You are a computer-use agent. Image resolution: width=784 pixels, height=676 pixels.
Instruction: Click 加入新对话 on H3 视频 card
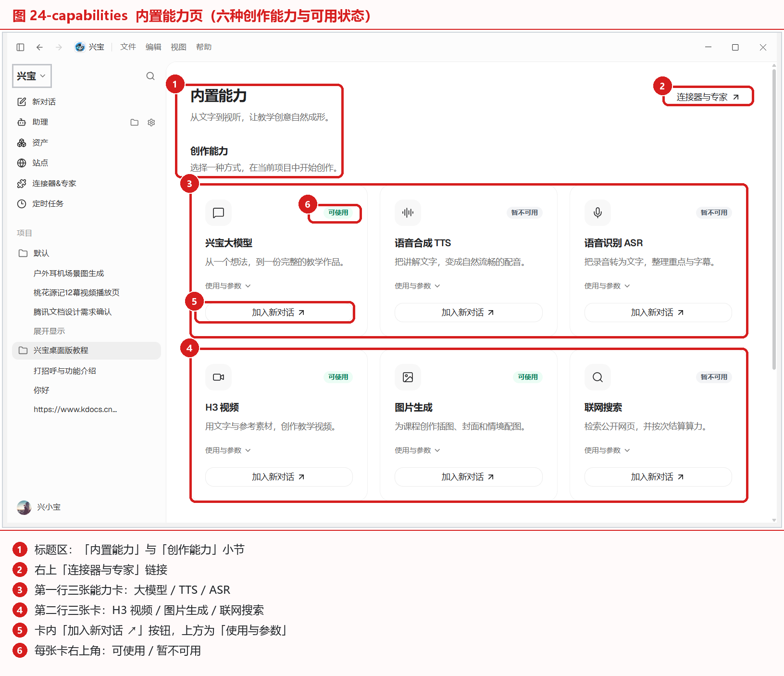[x=279, y=477]
